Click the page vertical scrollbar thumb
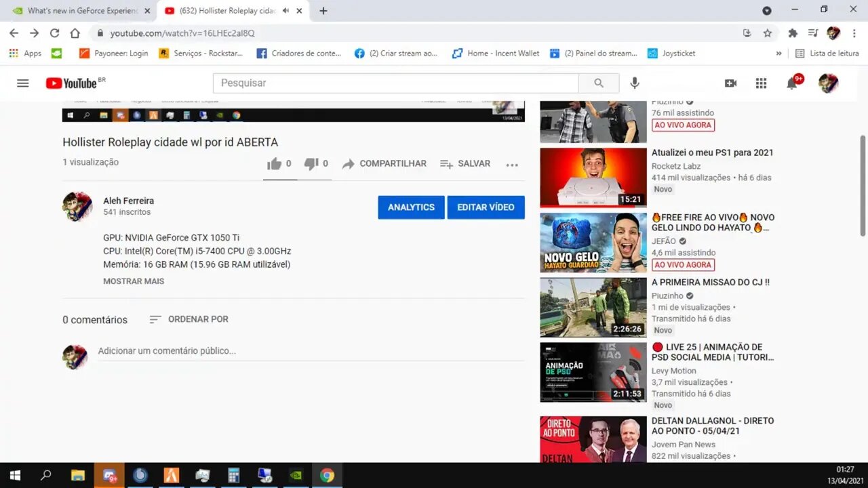The image size is (868, 488). click(x=863, y=185)
